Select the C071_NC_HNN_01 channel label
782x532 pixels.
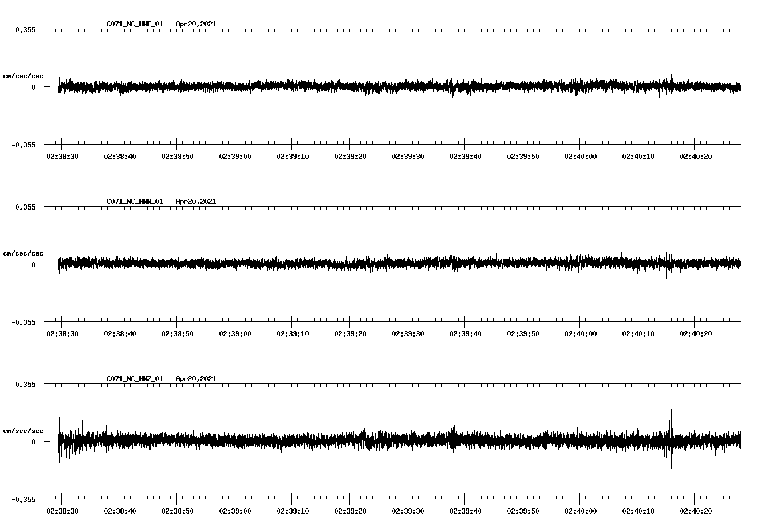coord(134,201)
